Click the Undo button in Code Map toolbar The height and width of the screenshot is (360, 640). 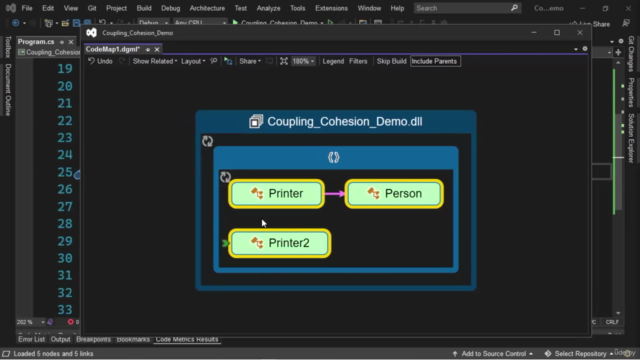pos(100,61)
